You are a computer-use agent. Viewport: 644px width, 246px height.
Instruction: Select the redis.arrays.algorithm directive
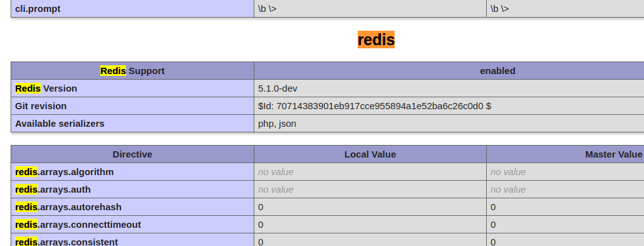tap(133, 172)
